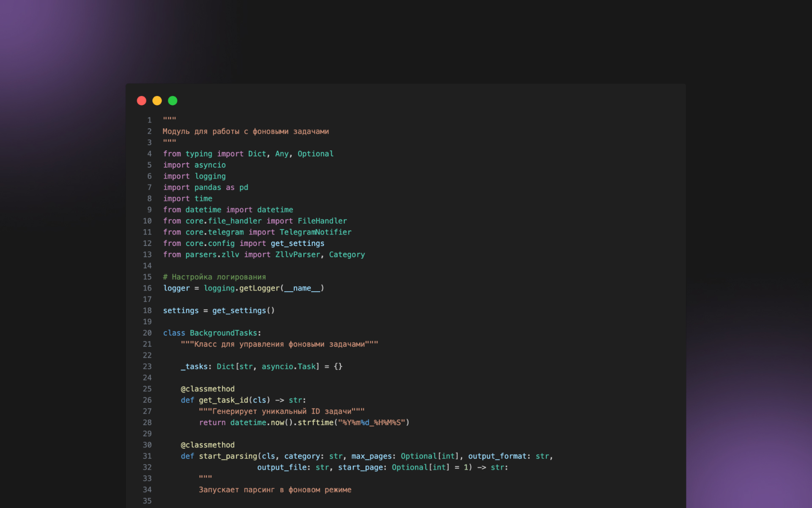
Task: Click the comment Настройка логирования
Action: tap(214, 277)
